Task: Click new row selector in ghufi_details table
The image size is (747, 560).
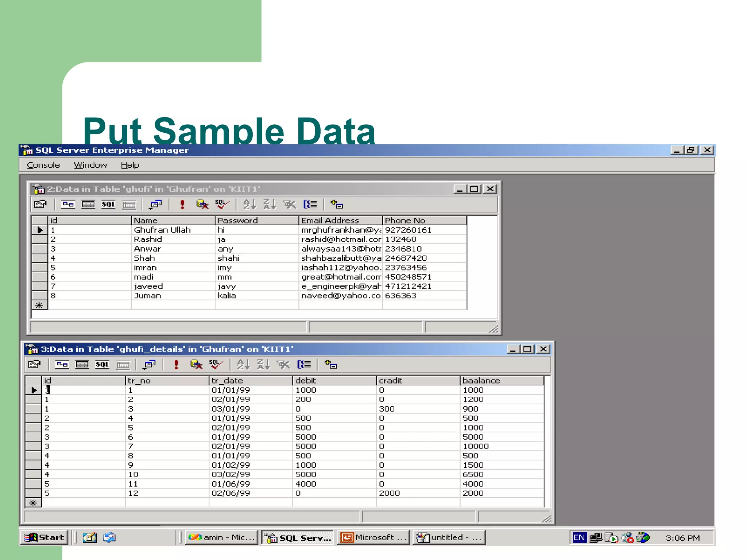Action: coord(33,503)
